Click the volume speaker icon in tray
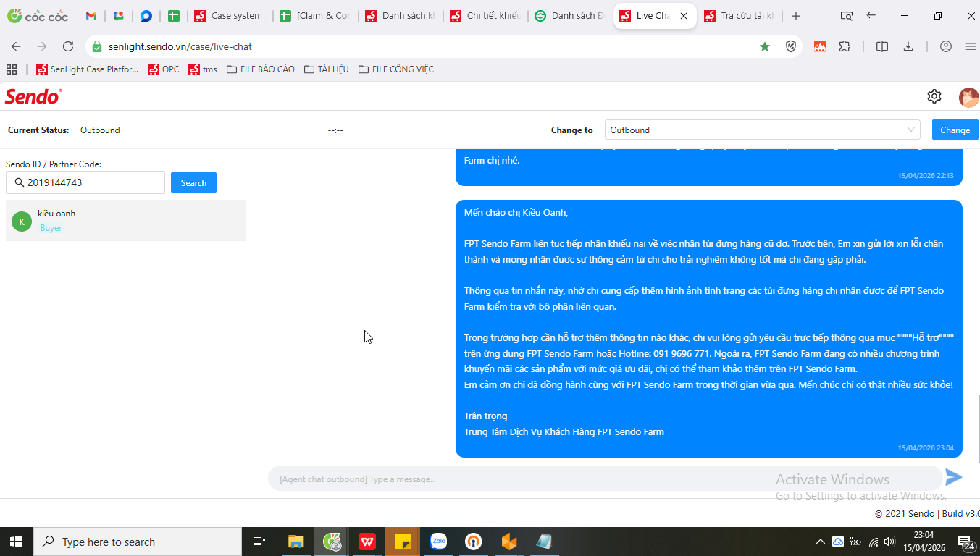The image size is (980, 556). click(889, 542)
